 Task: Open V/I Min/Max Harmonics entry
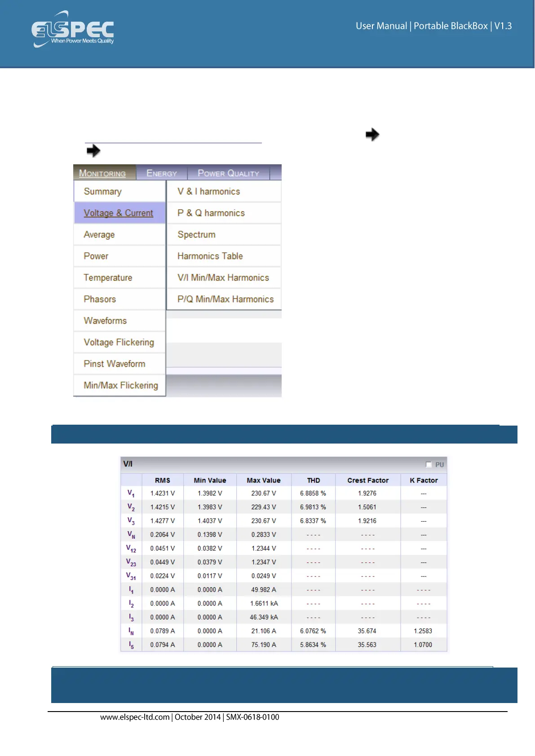[x=224, y=278]
